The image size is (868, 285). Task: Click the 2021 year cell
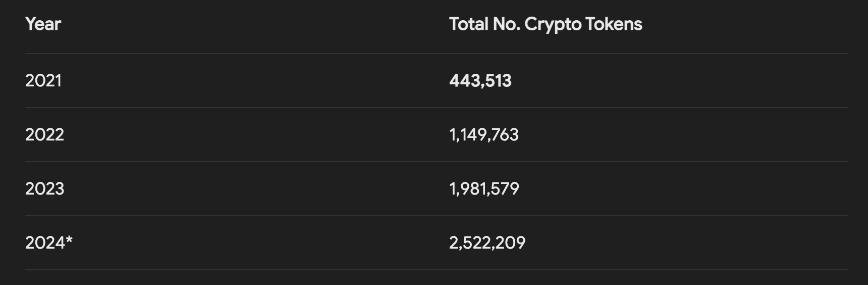[x=43, y=81]
